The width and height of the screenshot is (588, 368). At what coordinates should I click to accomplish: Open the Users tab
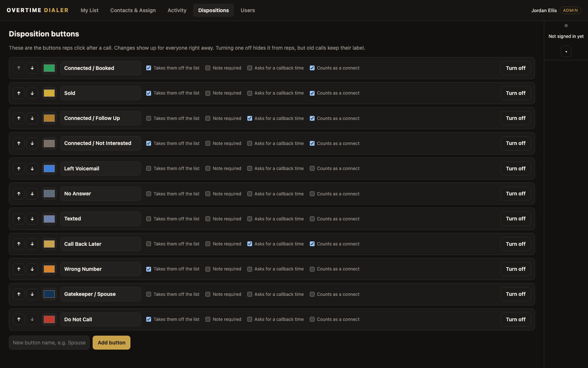248,10
